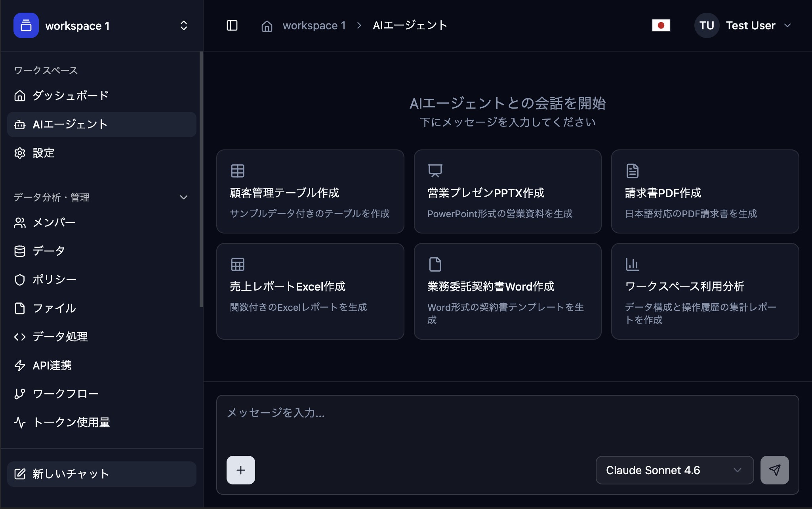Go to ダッシュボード in sidebar

(x=71, y=96)
